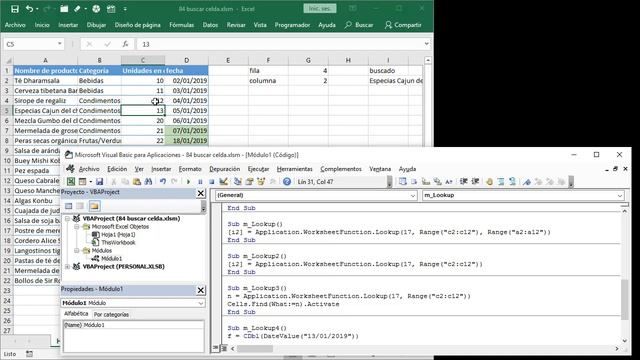This screenshot has height=360, width=640.
Task: Open Object Browser icon in VBA toolbar
Action: coord(261,182)
